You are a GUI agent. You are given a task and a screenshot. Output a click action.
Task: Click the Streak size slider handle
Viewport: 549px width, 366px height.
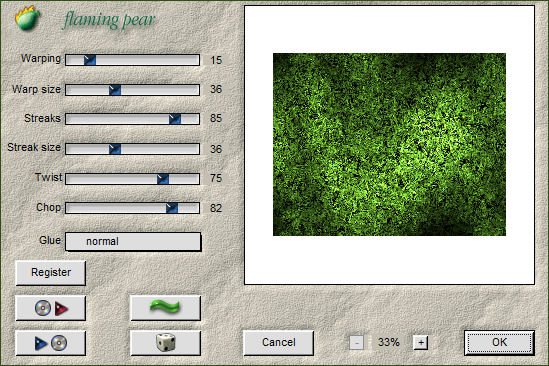[x=115, y=149]
